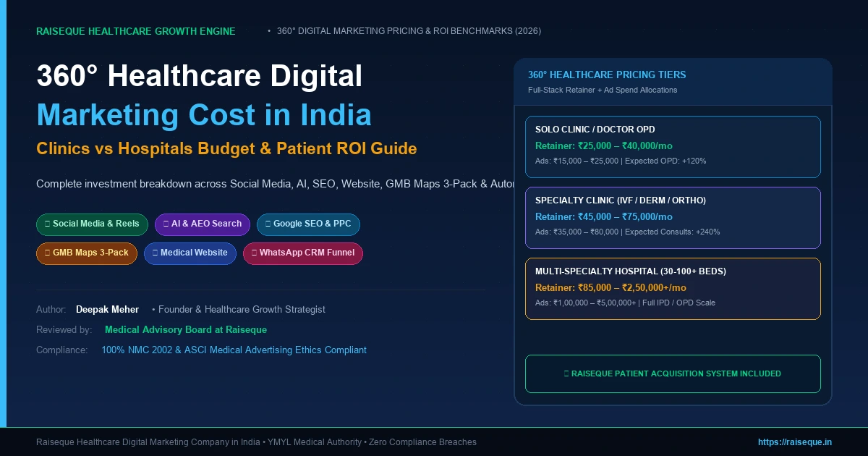Click the Social Media & Reels pill
This screenshot has height=456, width=868.
(92, 224)
